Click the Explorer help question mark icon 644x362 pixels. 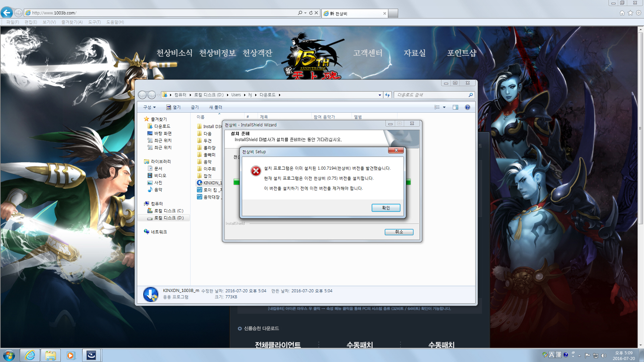pos(467,107)
